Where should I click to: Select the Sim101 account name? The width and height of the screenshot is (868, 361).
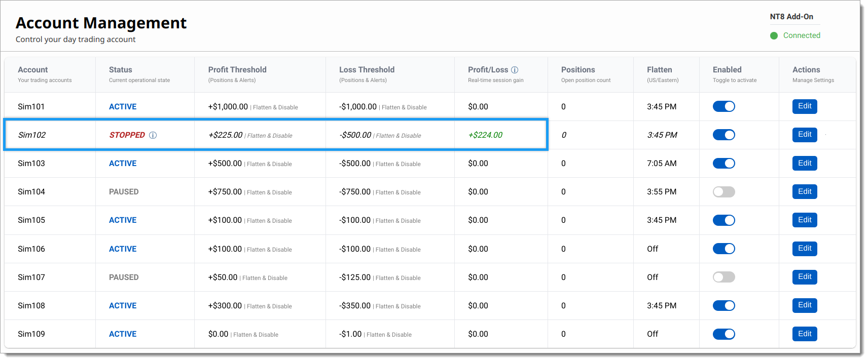point(31,107)
